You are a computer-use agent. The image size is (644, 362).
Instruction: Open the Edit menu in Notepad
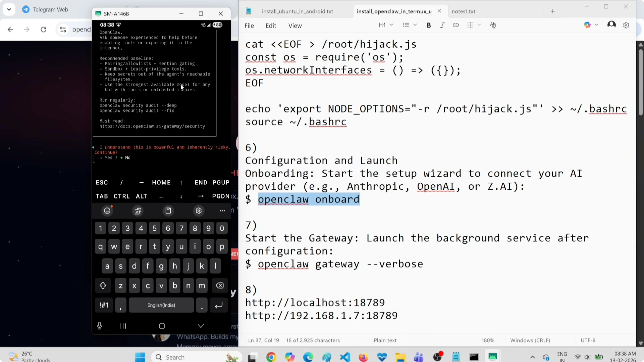coord(271,26)
